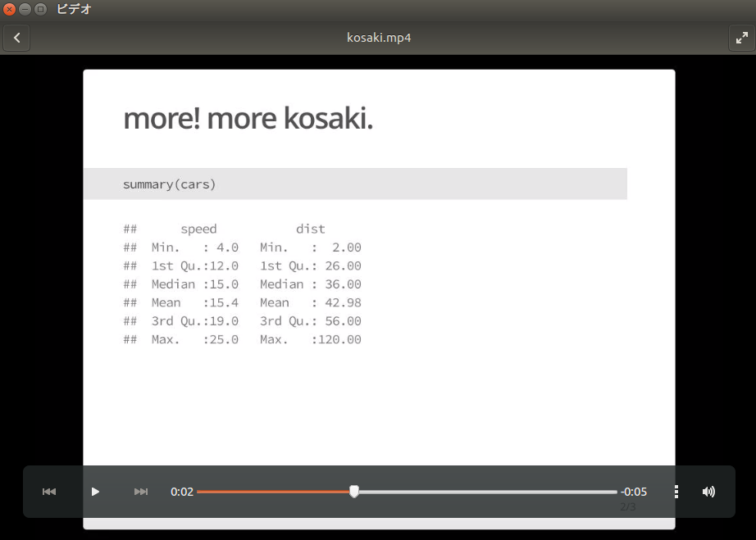Image resolution: width=756 pixels, height=540 pixels.
Task: Click ビデオ in the title bar
Action: (73, 10)
